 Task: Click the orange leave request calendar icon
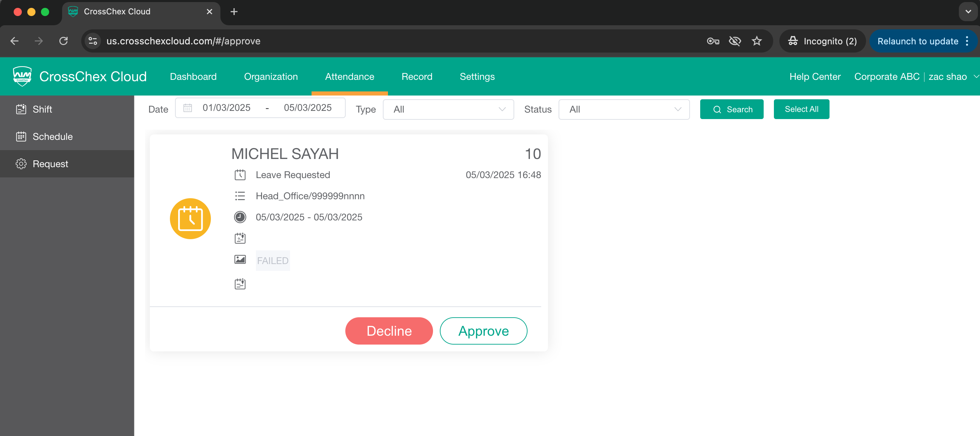coord(190,219)
